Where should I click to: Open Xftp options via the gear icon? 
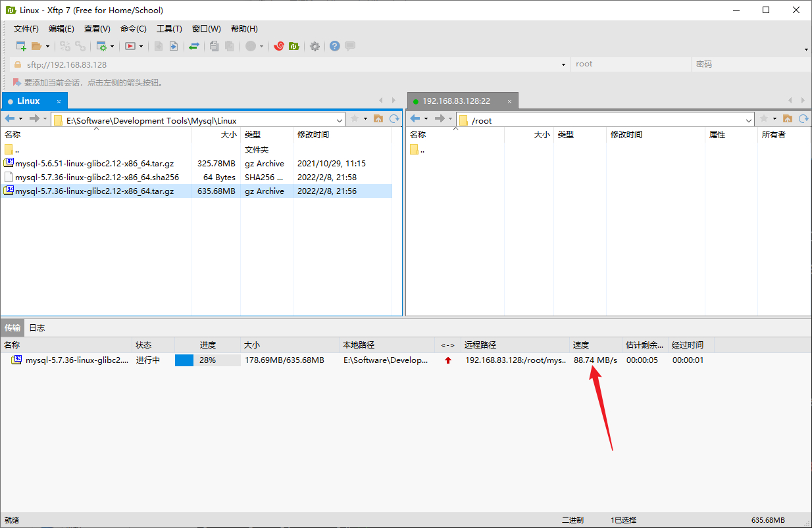(314, 46)
